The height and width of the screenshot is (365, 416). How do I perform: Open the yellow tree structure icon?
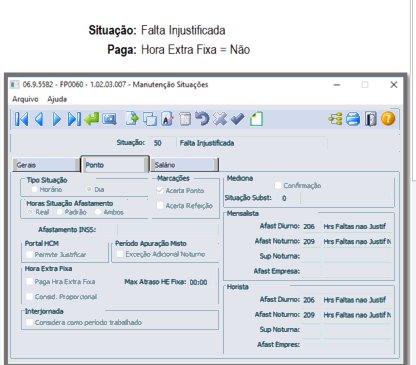point(336,119)
